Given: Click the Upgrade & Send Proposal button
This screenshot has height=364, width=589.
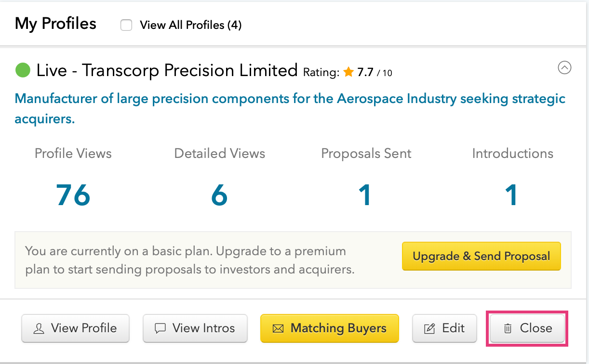Looking at the screenshot, I should (482, 256).
